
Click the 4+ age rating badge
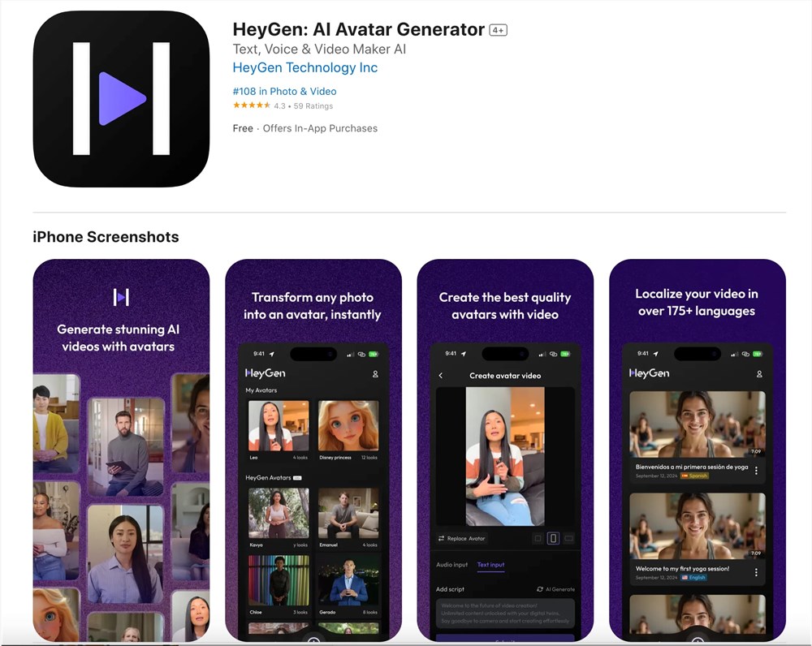coord(499,30)
